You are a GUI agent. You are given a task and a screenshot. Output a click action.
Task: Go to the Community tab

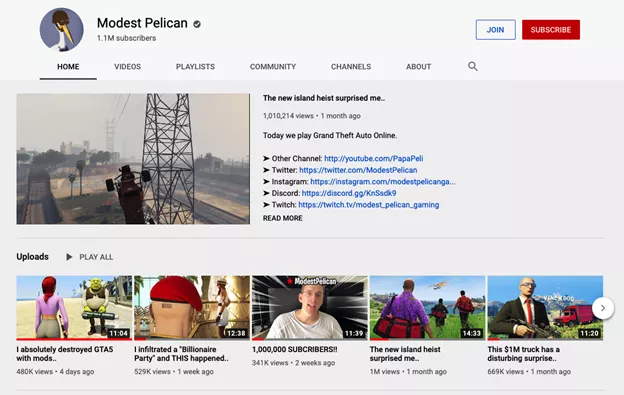tap(273, 66)
